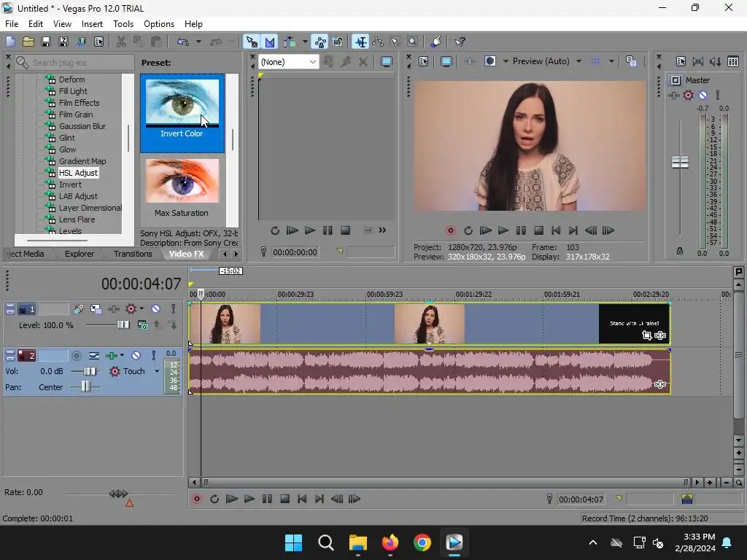Open the File menu

tap(12, 24)
